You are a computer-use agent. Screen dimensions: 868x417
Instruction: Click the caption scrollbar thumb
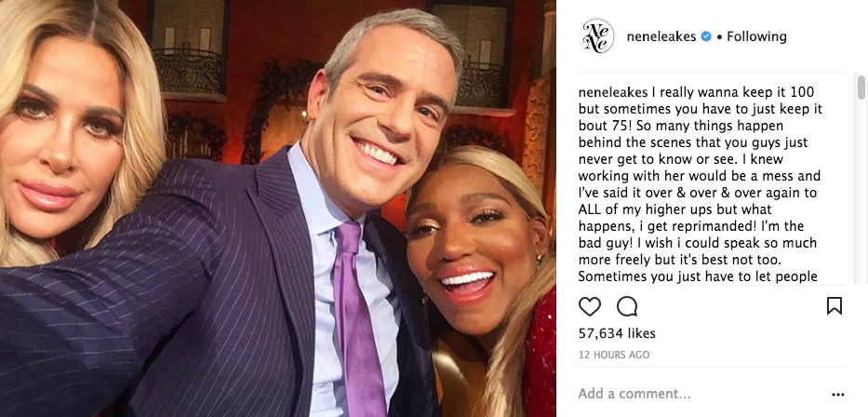[861, 87]
